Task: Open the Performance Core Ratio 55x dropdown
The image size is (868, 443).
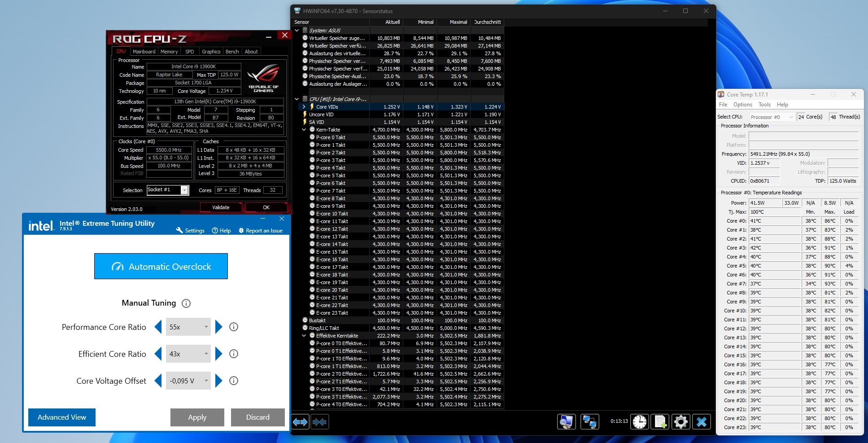Action: 188,327
